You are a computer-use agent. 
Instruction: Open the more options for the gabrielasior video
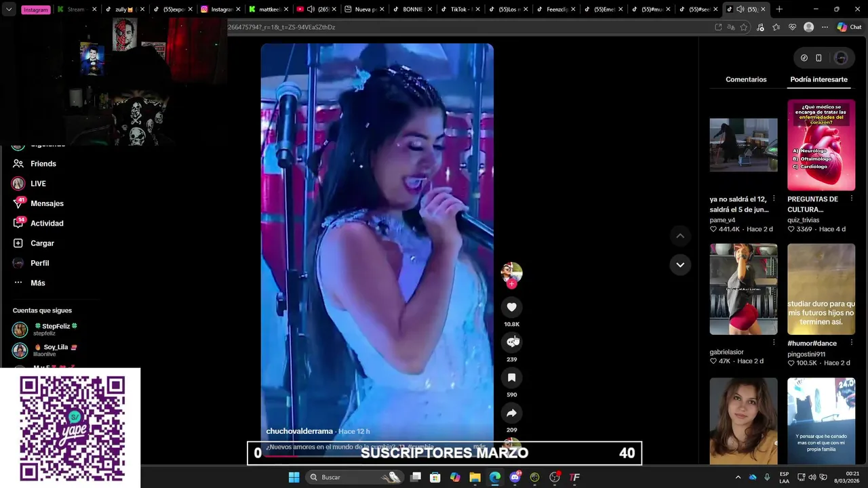pos(774,342)
